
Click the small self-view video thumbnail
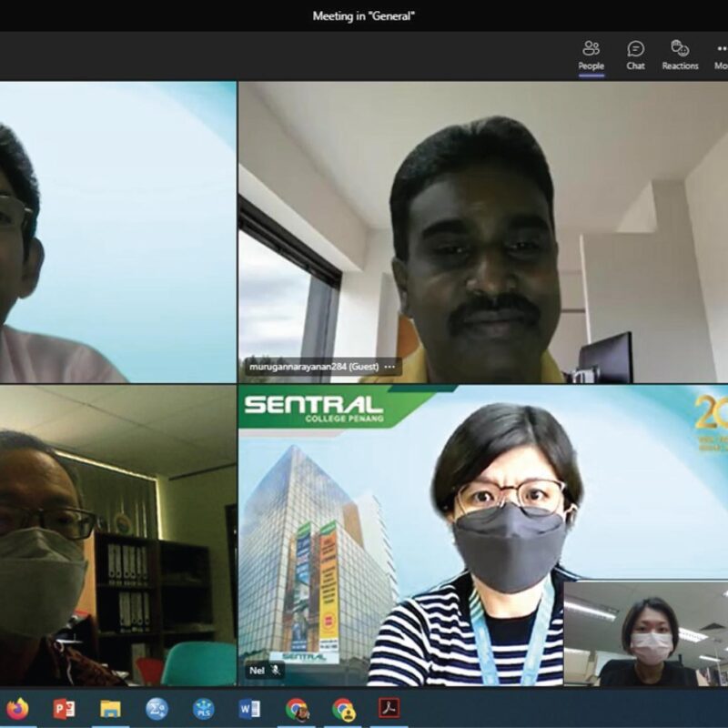pyautogui.click(x=646, y=632)
